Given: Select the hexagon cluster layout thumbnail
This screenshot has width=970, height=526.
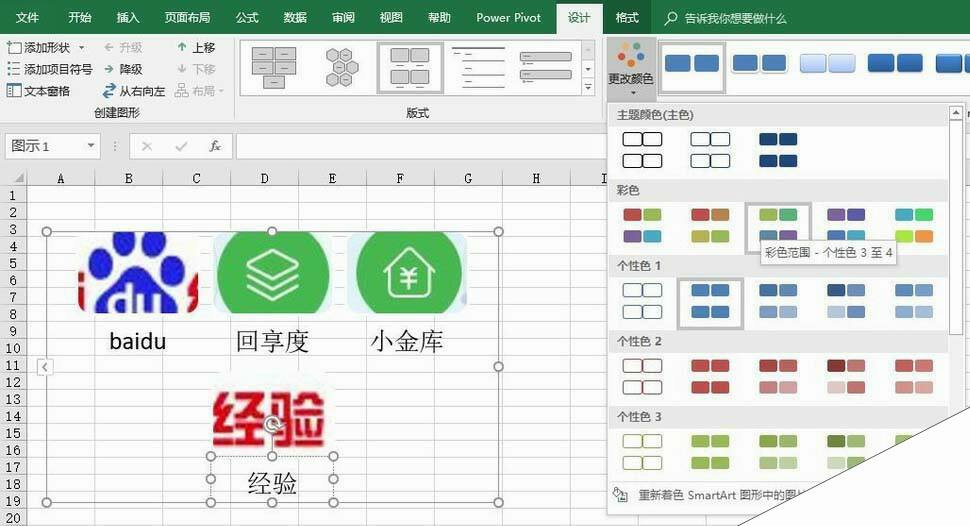Looking at the screenshot, I should [x=342, y=67].
